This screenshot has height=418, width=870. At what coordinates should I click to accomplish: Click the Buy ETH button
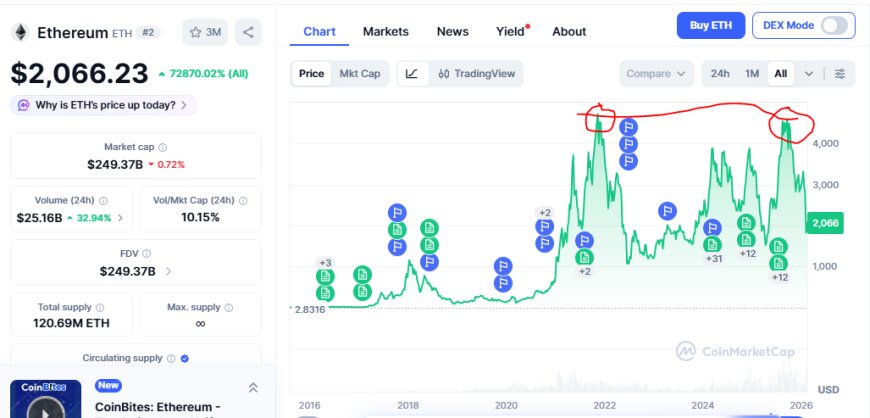pyautogui.click(x=709, y=25)
